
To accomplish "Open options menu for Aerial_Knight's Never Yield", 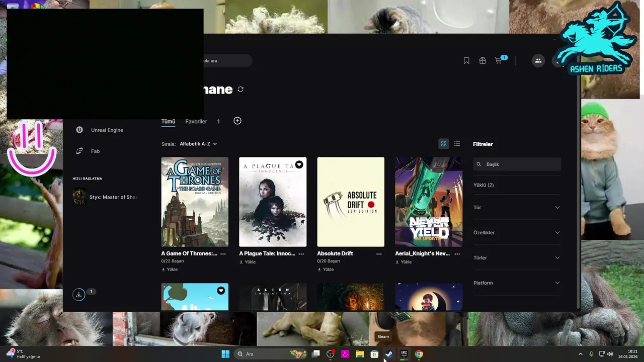I will [x=457, y=254].
